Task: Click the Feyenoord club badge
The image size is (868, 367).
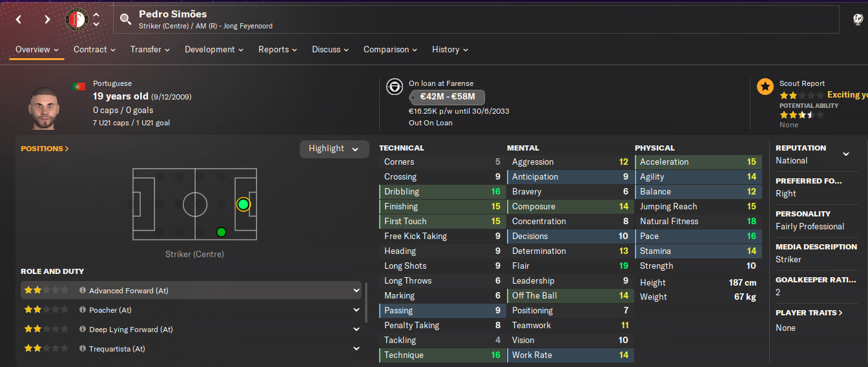Action: (x=77, y=19)
